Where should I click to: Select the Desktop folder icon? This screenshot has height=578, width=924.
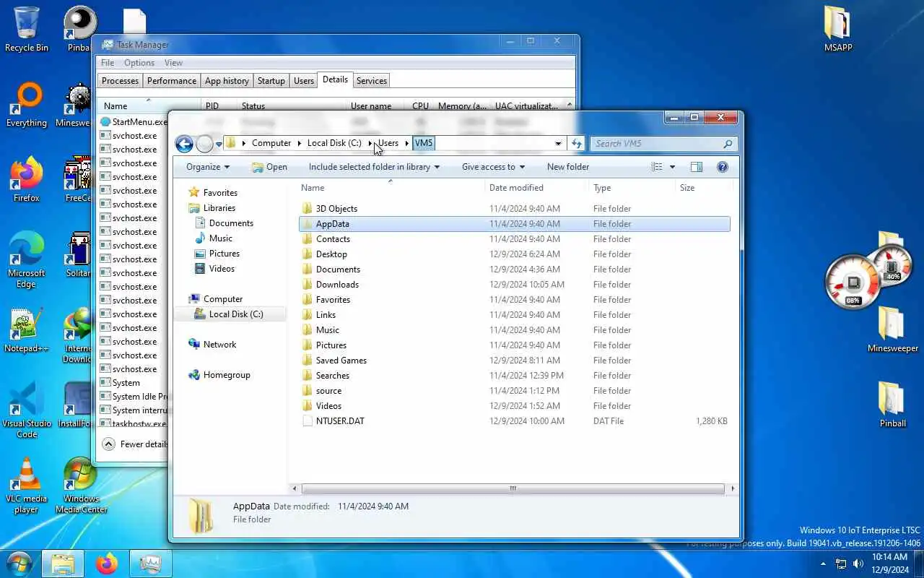pyautogui.click(x=307, y=254)
